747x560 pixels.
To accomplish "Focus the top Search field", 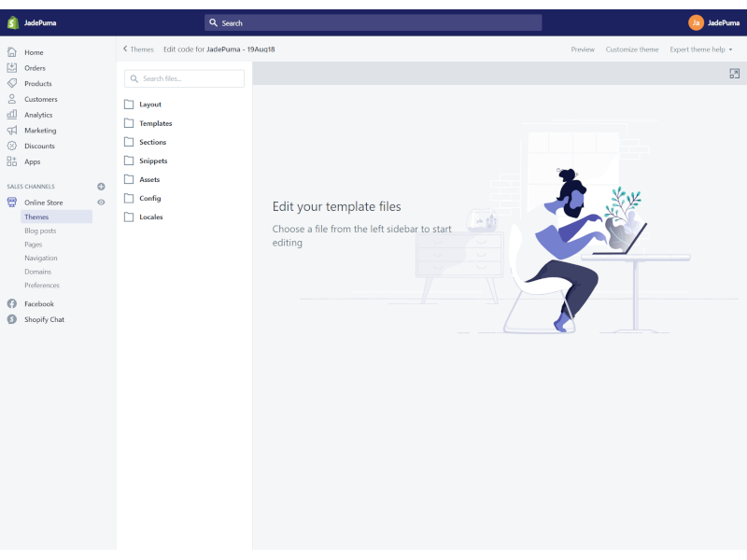I will [373, 22].
